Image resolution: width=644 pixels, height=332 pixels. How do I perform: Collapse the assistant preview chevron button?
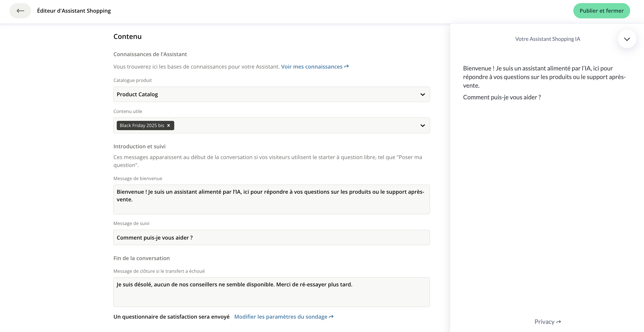click(627, 39)
